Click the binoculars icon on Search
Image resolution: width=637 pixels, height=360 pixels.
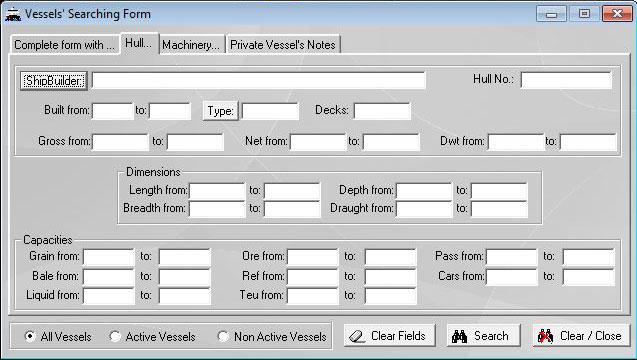click(459, 336)
